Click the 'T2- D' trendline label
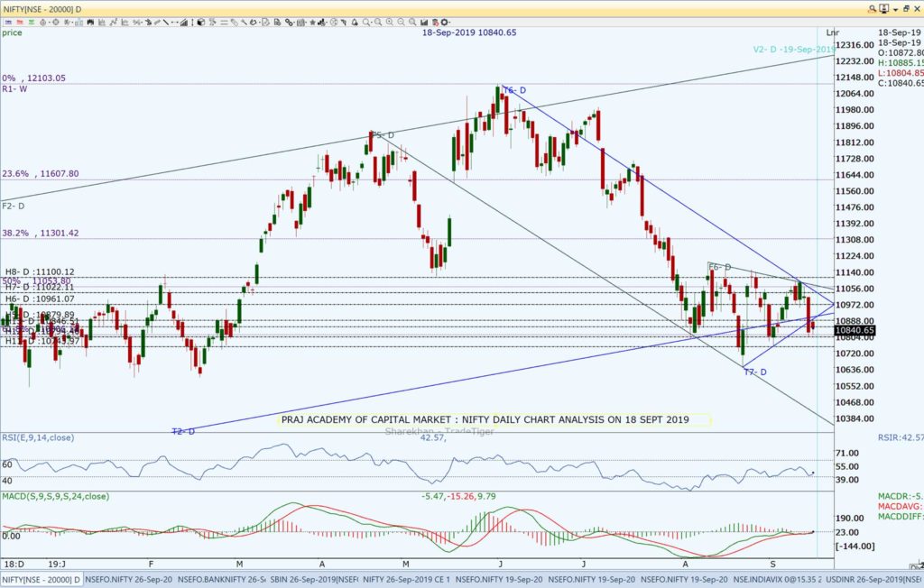The height and width of the screenshot is (588, 924). click(x=183, y=431)
